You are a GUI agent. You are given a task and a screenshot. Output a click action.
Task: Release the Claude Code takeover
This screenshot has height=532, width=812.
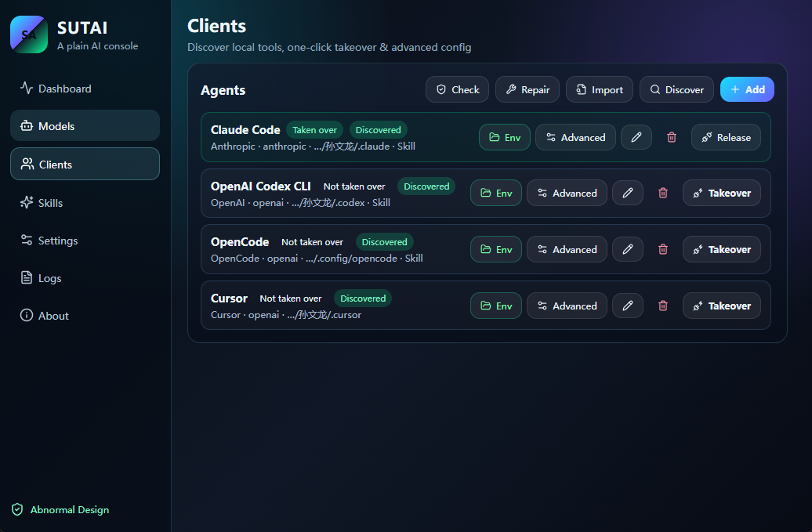tap(726, 137)
